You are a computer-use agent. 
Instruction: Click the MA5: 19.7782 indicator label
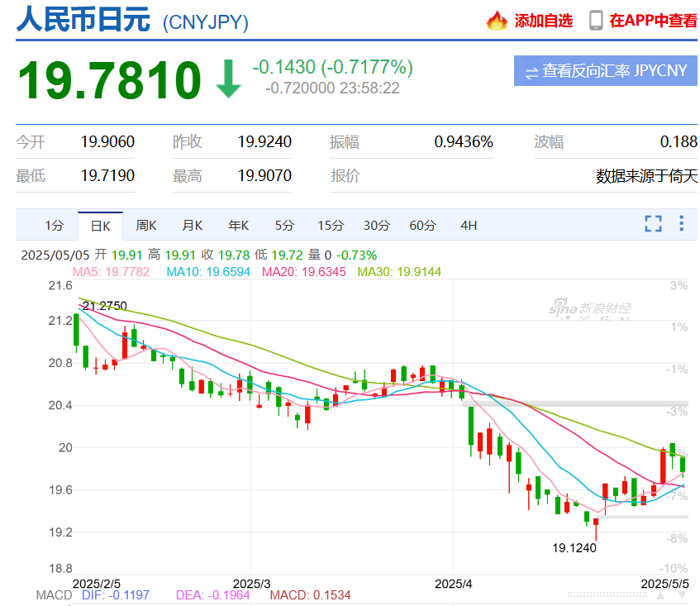point(111,271)
